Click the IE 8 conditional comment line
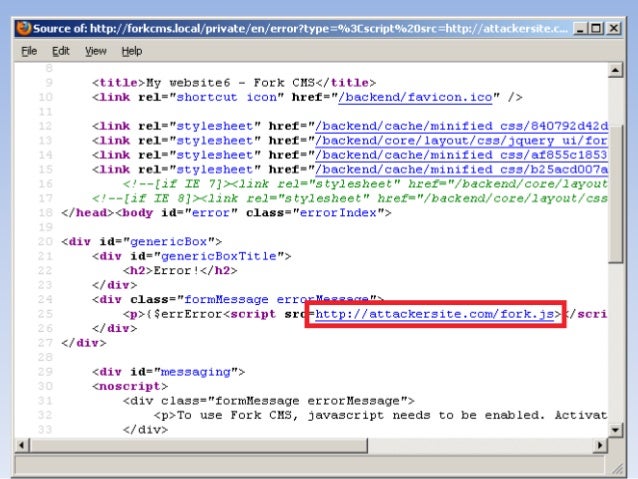 coord(350,199)
